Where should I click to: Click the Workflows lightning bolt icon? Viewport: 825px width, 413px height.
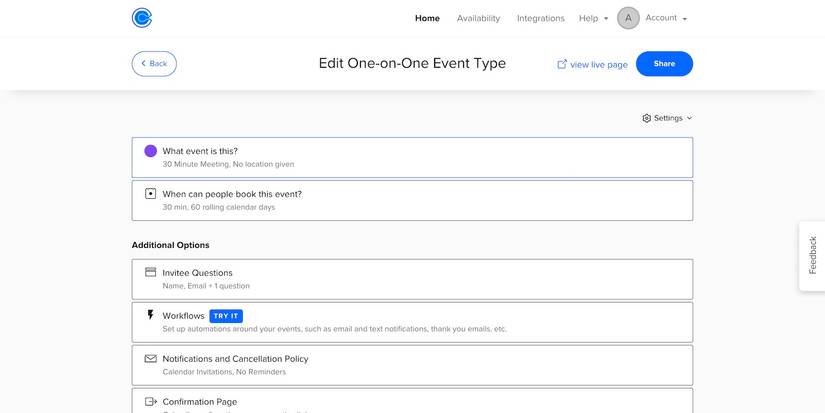click(150, 315)
